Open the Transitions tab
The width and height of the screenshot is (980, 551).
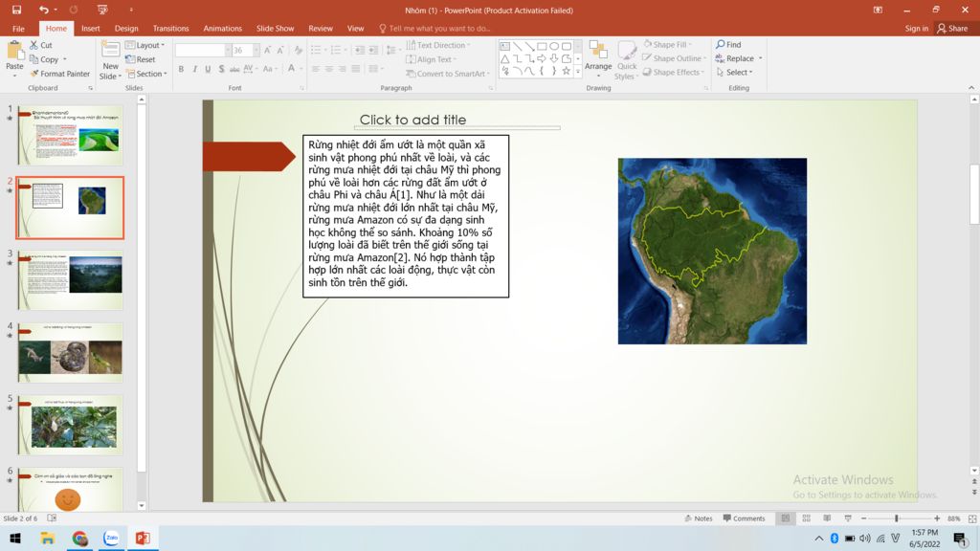click(x=170, y=29)
